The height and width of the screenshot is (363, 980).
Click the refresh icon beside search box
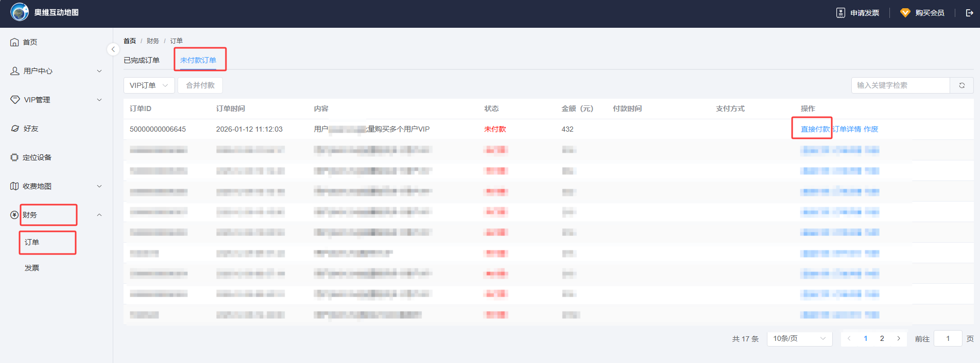click(961, 85)
